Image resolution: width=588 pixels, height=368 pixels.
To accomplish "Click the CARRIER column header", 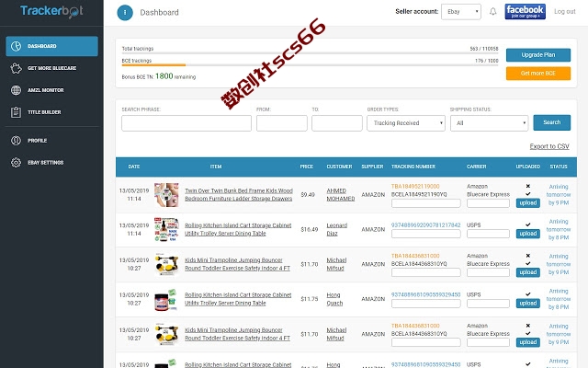I will 476,167.
